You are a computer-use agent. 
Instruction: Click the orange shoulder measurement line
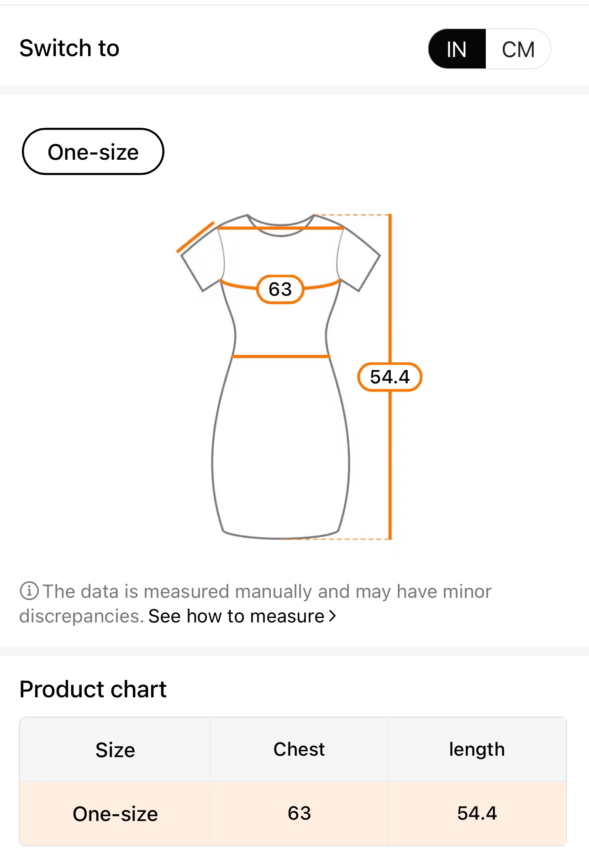[280, 227]
